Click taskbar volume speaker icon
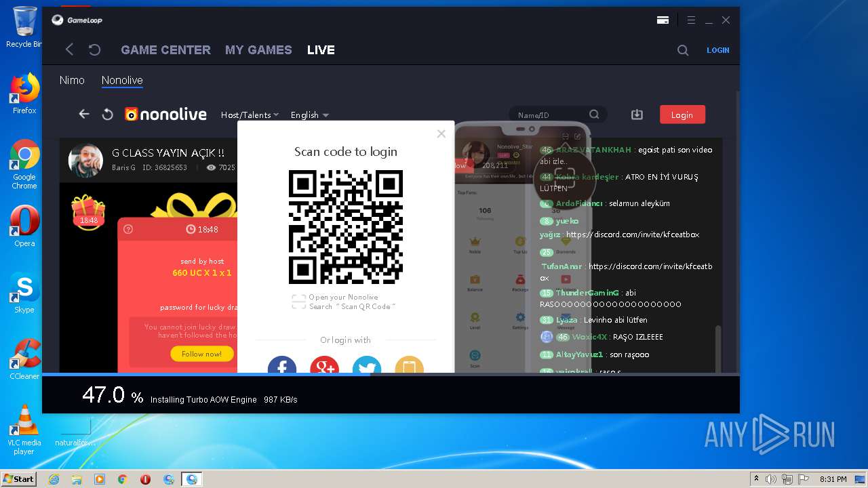 pos(770,479)
